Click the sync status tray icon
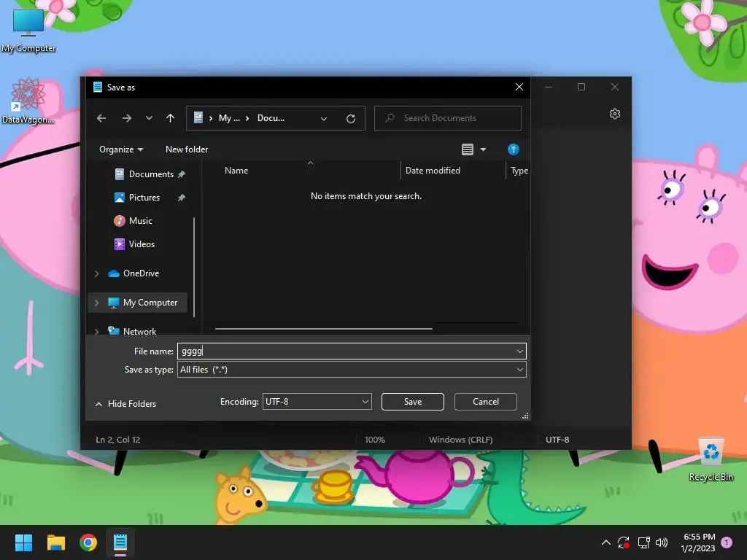The image size is (747, 560). pos(624,542)
